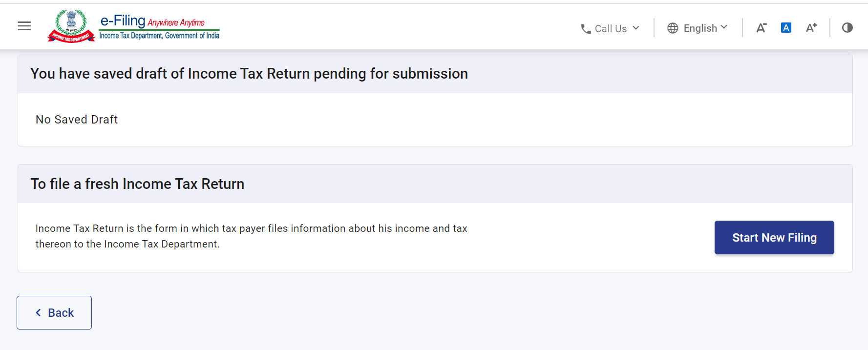Click the chevron arrow after Call Us
The height and width of the screenshot is (350, 868).
[x=636, y=28]
